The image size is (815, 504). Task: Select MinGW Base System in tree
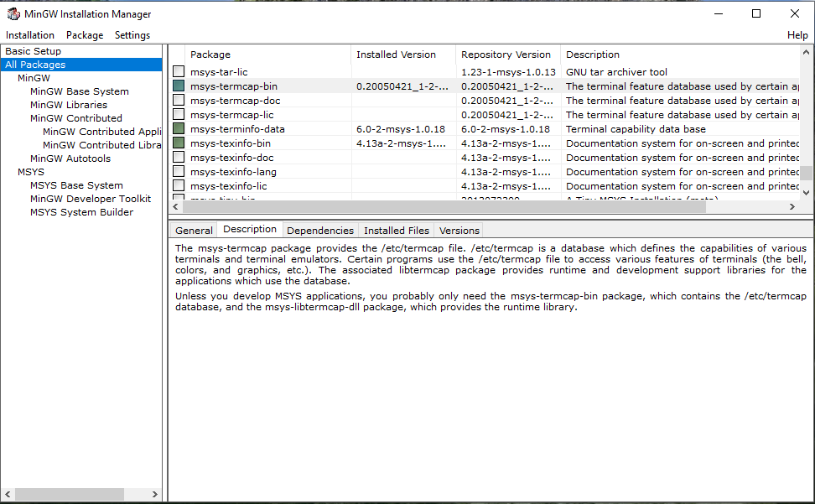(x=80, y=91)
